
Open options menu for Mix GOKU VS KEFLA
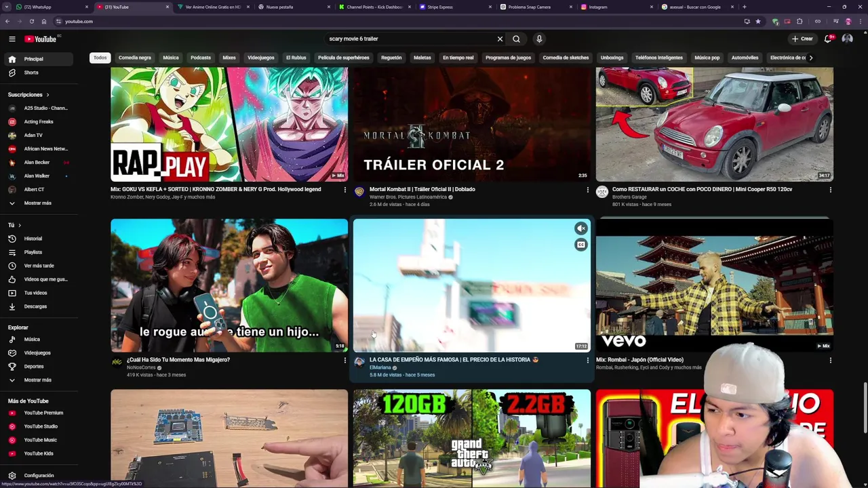344,190
